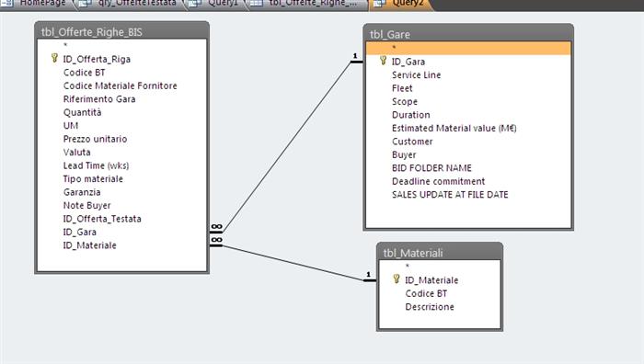
Task: Click the Query2 tab icon
Action: point(380,4)
